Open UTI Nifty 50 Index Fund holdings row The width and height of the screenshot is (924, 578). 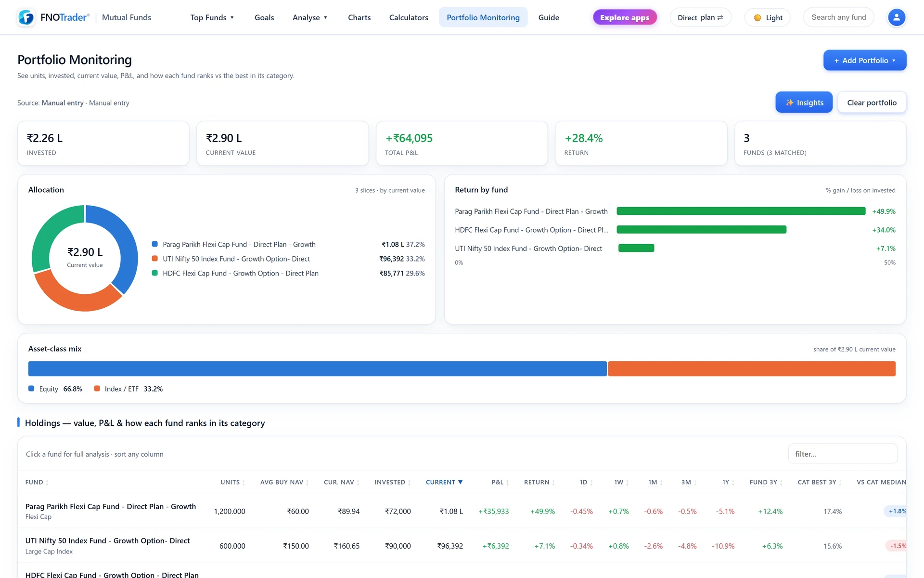(462, 546)
